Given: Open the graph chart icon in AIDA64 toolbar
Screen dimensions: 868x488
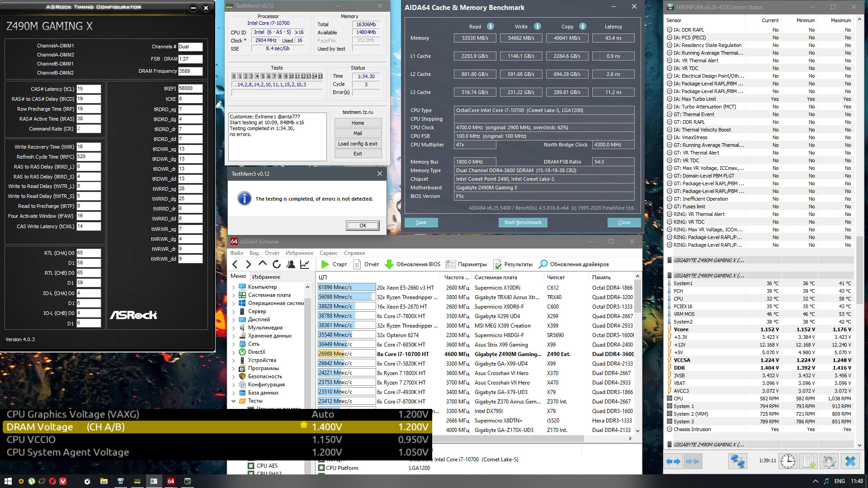Looking at the screenshot, I should coord(305,264).
